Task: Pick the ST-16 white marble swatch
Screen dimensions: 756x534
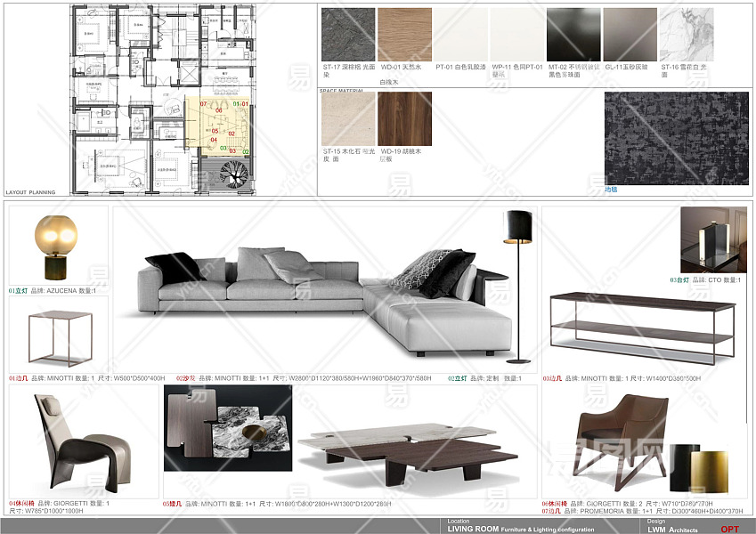Action: click(687, 35)
